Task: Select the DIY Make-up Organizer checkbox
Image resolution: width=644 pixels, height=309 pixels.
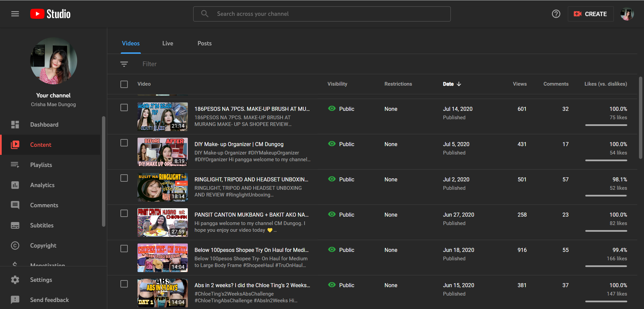Action: click(124, 143)
